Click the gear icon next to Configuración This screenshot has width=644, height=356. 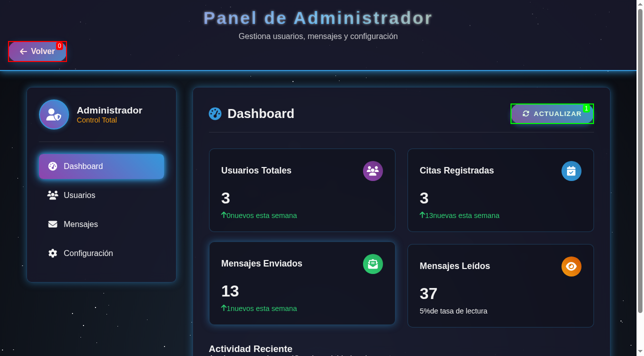52,253
